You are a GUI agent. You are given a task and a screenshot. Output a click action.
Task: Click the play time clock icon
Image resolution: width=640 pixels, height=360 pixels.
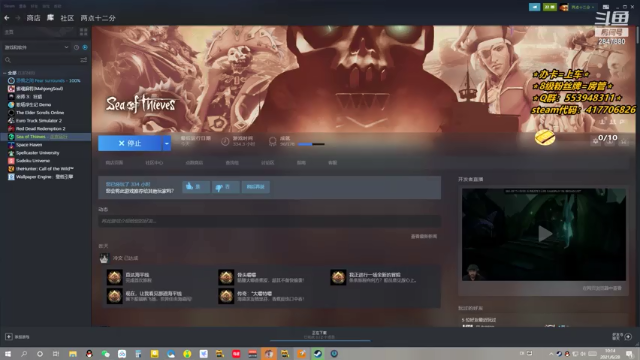225,142
